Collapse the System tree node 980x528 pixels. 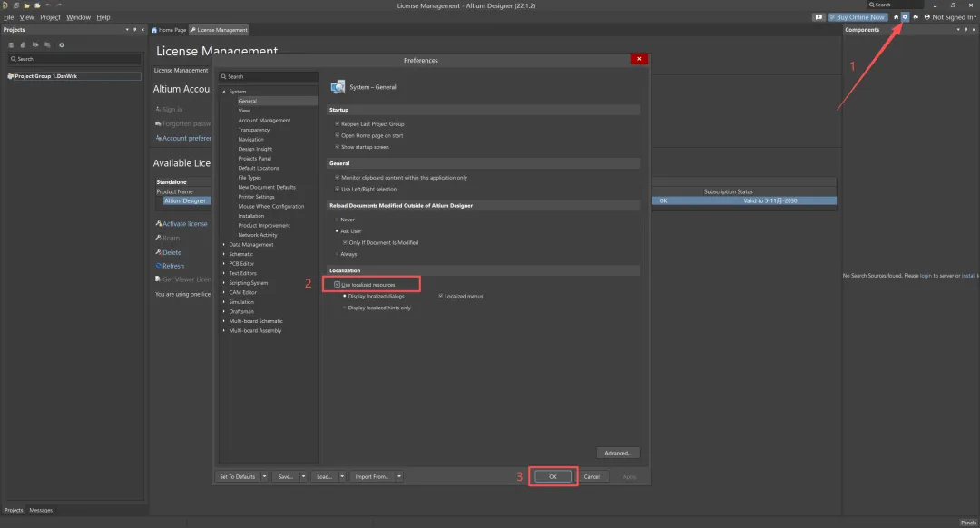click(224, 92)
